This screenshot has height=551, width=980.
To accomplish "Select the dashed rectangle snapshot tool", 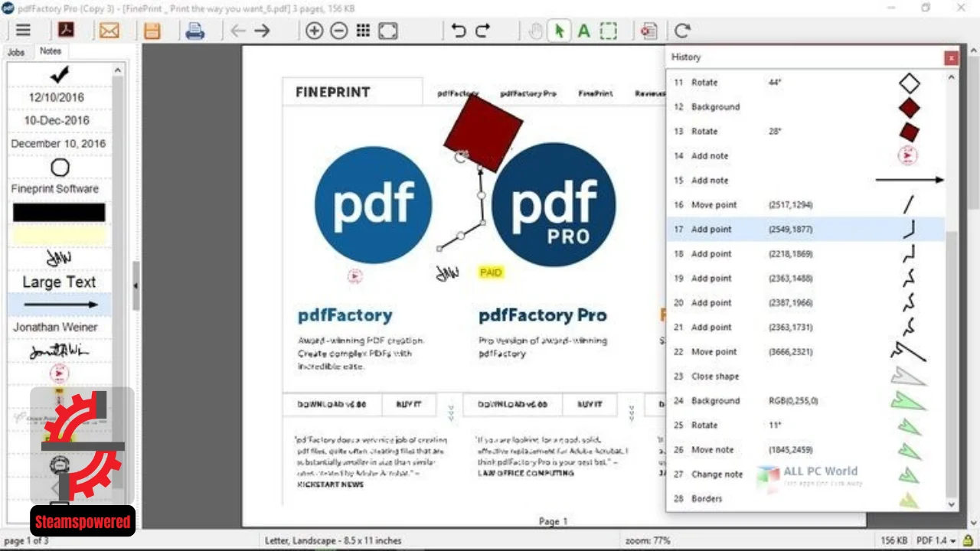I will (x=608, y=31).
